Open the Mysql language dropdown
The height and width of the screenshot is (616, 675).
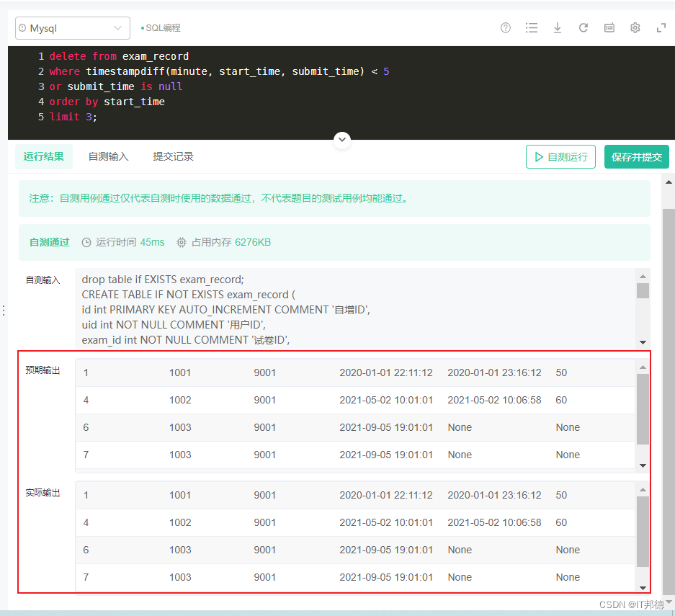pos(72,28)
